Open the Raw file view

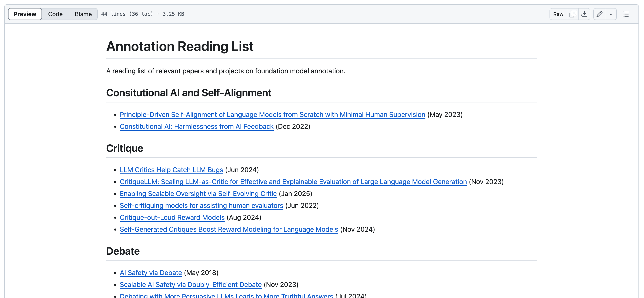[x=558, y=14]
